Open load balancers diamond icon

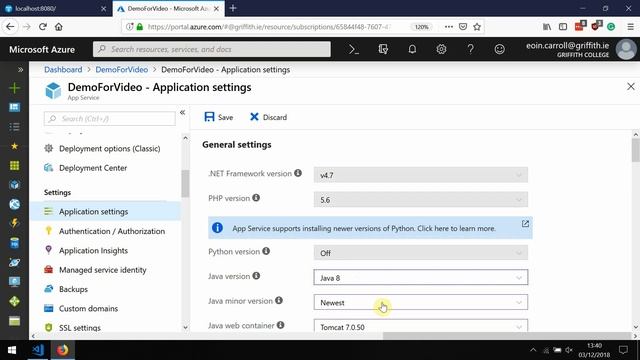pos(14,301)
